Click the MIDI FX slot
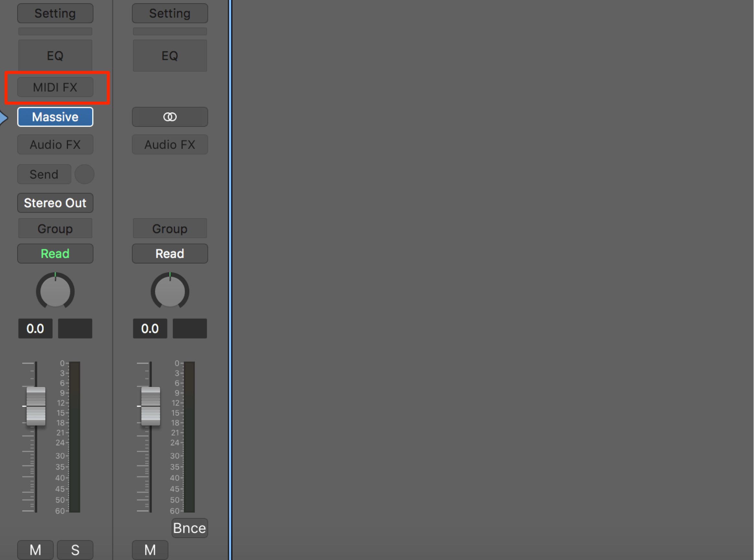This screenshot has width=754, height=560. point(55,87)
